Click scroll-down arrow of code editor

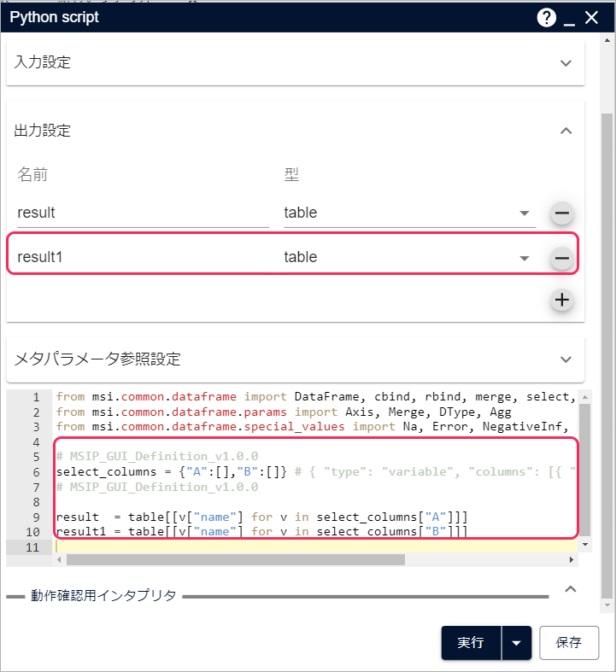pyautogui.click(x=584, y=544)
